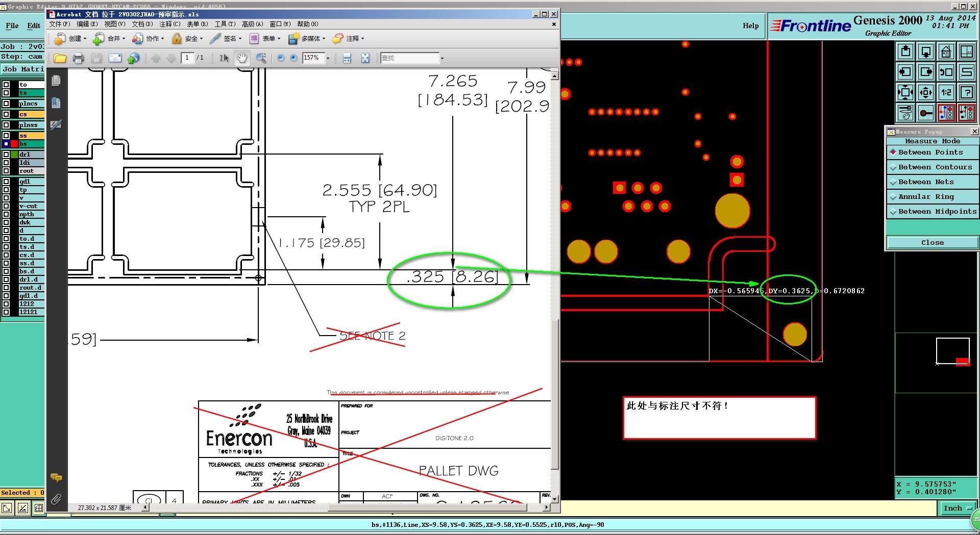Click the Genesis pan left icon

click(x=905, y=72)
